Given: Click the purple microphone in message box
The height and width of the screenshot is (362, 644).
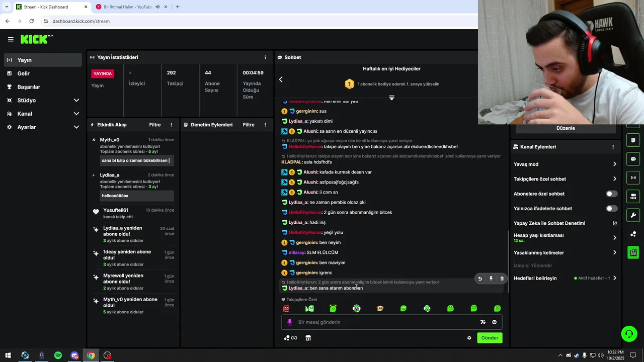Looking at the screenshot, I should [289, 322].
